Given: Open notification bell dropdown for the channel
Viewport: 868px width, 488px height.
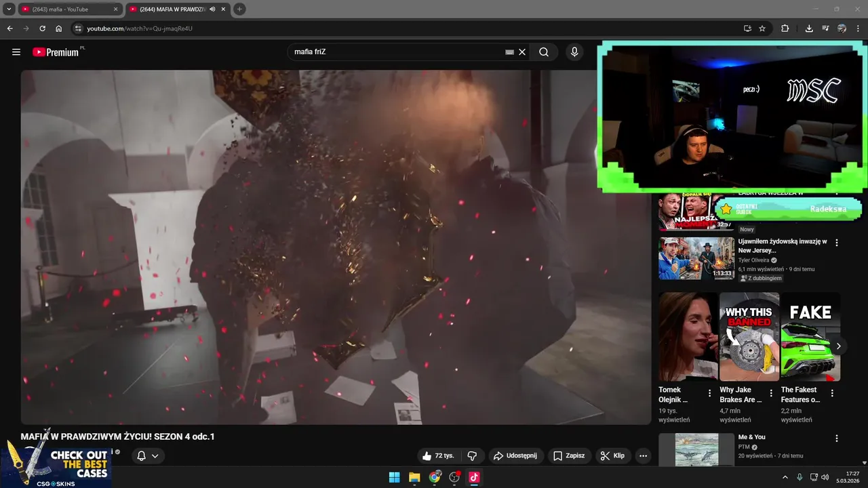Looking at the screenshot, I should (x=148, y=455).
